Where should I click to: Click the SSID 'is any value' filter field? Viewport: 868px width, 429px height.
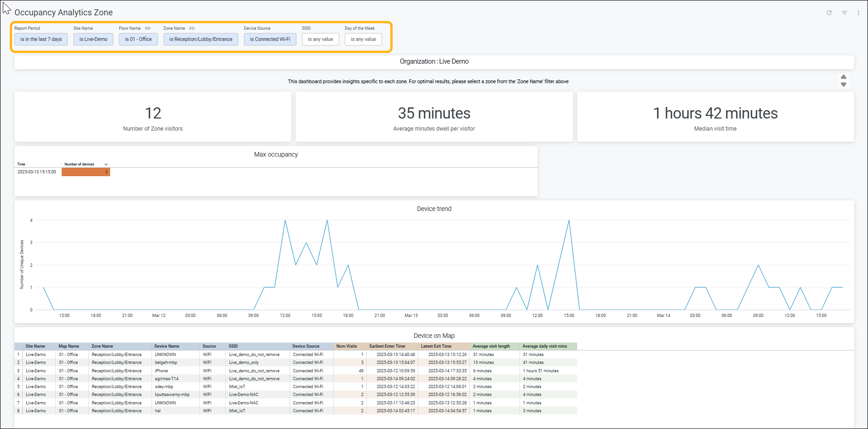320,40
